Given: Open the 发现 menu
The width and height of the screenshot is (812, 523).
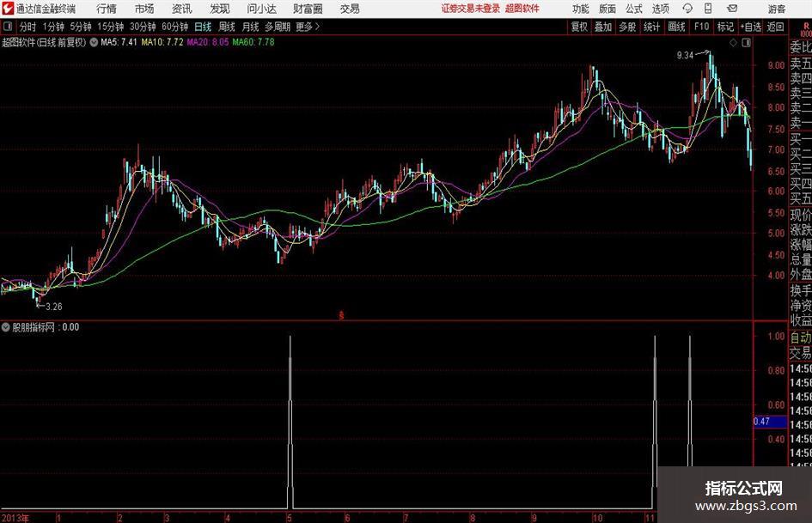Looking at the screenshot, I should click(220, 9).
